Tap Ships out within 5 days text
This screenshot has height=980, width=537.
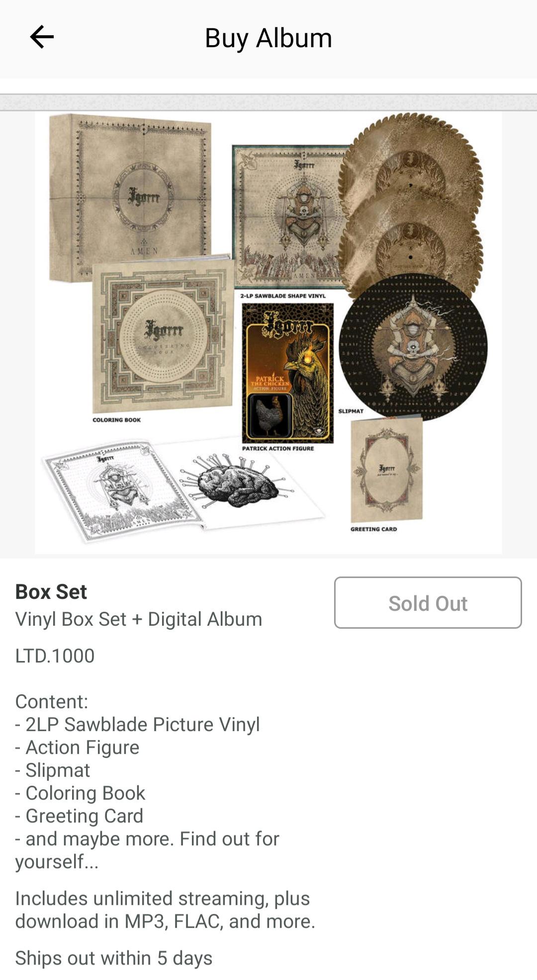coord(114,958)
